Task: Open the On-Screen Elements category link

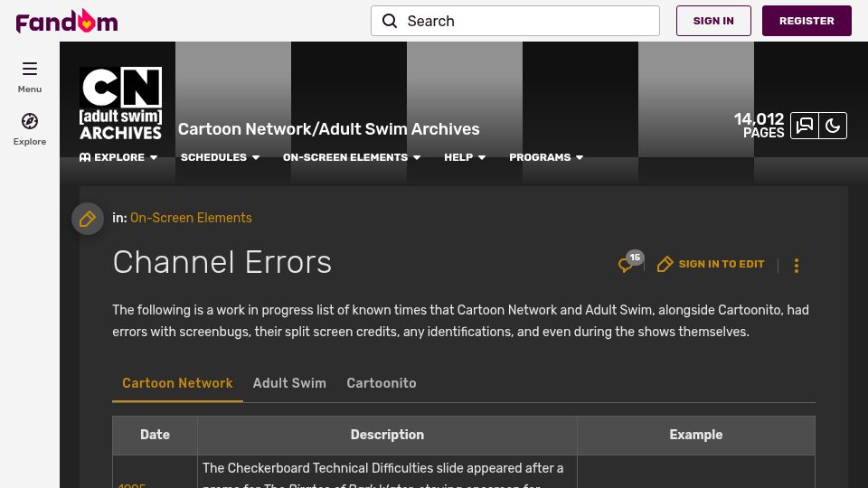Action: tap(191, 218)
